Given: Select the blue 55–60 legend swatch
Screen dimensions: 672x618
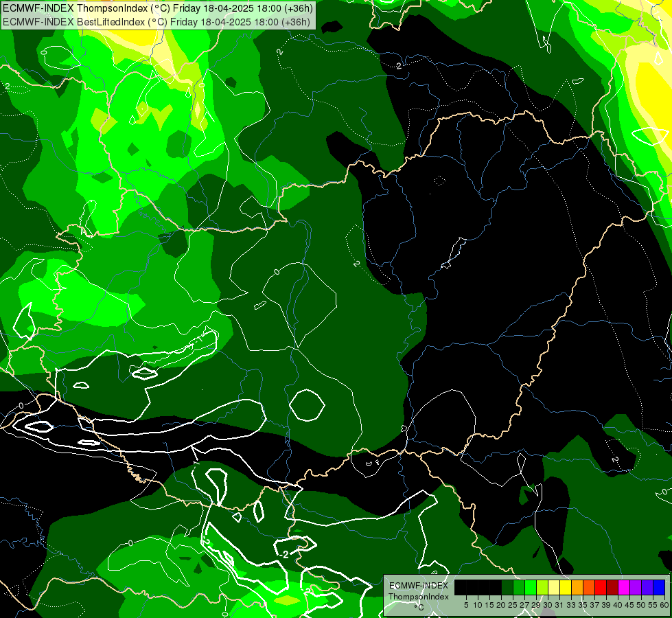Looking at the screenshot, I should [x=659, y=587].
